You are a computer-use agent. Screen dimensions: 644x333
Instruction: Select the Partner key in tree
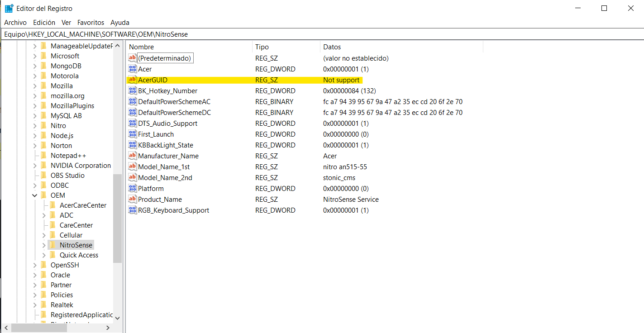click(61, 285)
